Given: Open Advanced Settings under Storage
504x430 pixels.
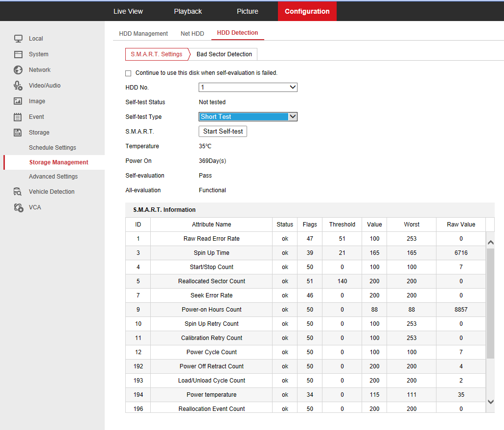Looking at the screenshot, I should click(53, 177).
